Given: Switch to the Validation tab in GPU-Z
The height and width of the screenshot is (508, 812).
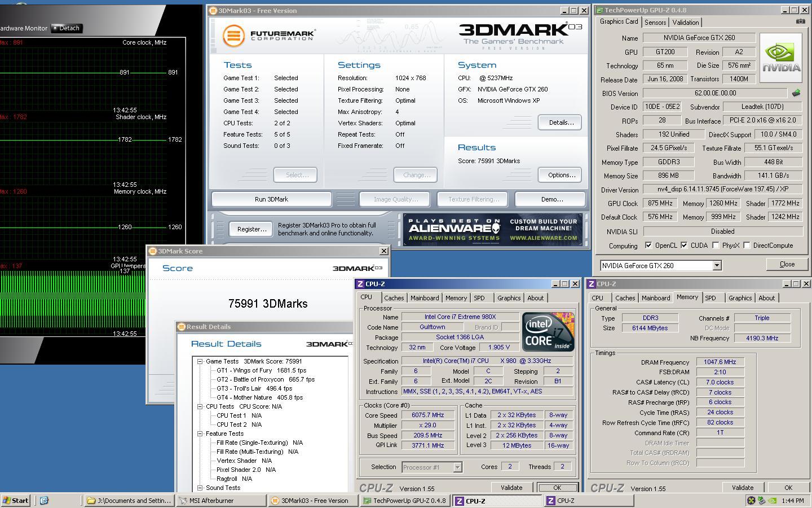Looking at the screenshot, I should point(686,23).
